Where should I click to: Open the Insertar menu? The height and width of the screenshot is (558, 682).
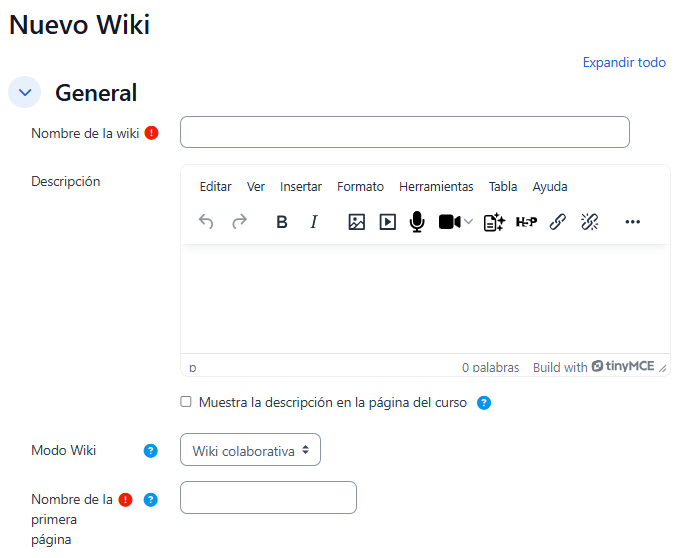pyautogui.click(x=301, y=187)
